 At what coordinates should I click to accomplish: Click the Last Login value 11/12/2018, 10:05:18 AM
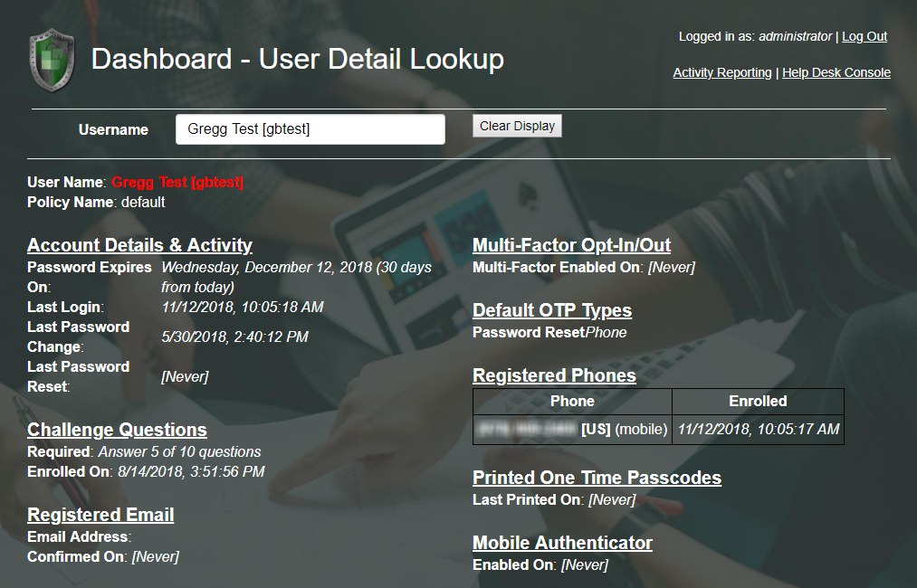[243, 308]
